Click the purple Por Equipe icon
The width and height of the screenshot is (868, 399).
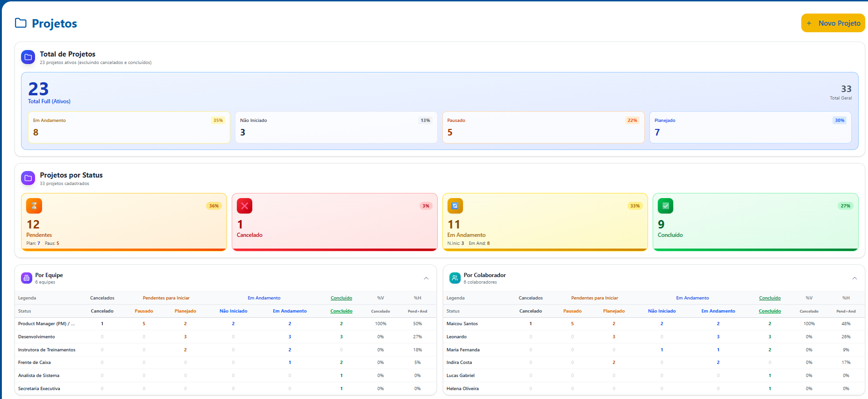click(27, 278)
